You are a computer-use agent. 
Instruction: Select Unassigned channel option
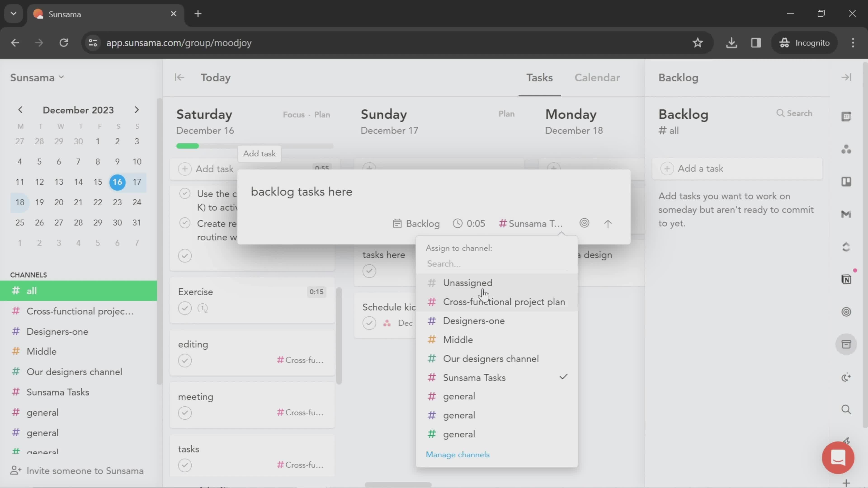[497, 283]
